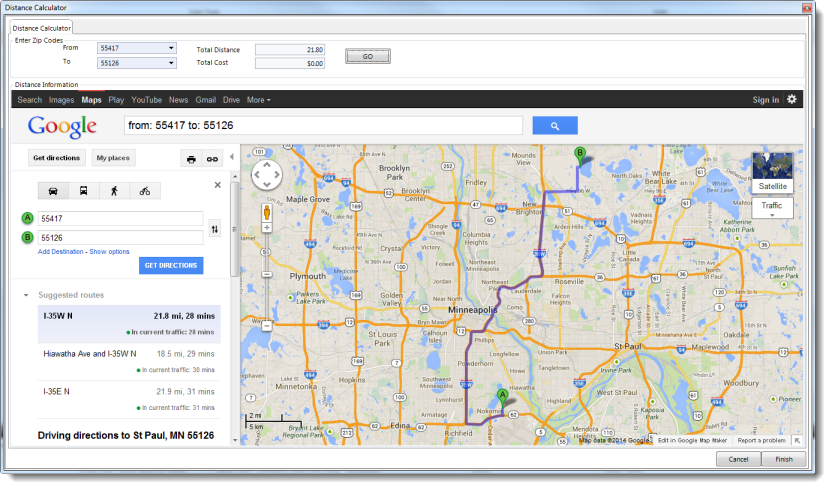This screenshot has height=489, width=831.
Task: Open the From zip code dropdown
Action: click(x=171, y=48)
